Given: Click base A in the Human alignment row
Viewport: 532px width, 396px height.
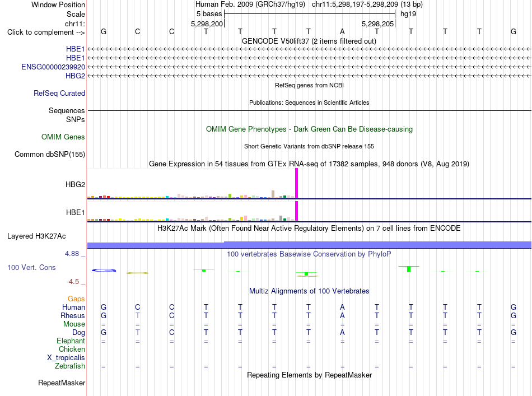Looking at the screenshot, I should pos(342,307).
